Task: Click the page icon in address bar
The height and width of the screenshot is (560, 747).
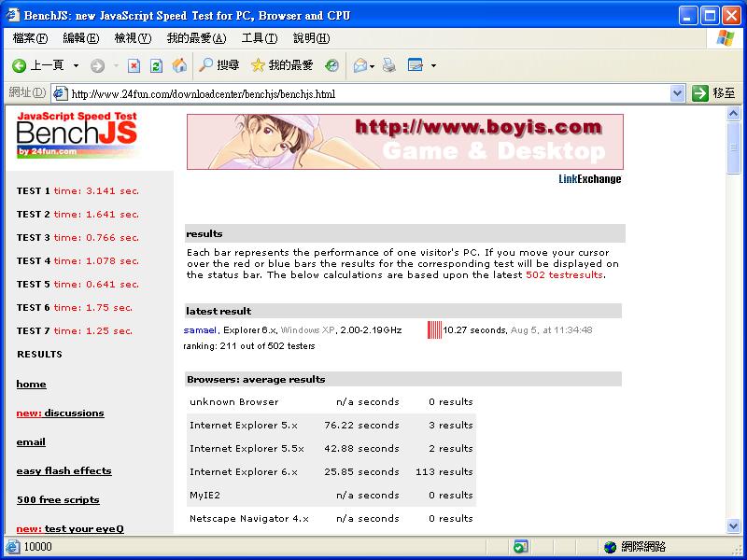Action: click(60, 94)
